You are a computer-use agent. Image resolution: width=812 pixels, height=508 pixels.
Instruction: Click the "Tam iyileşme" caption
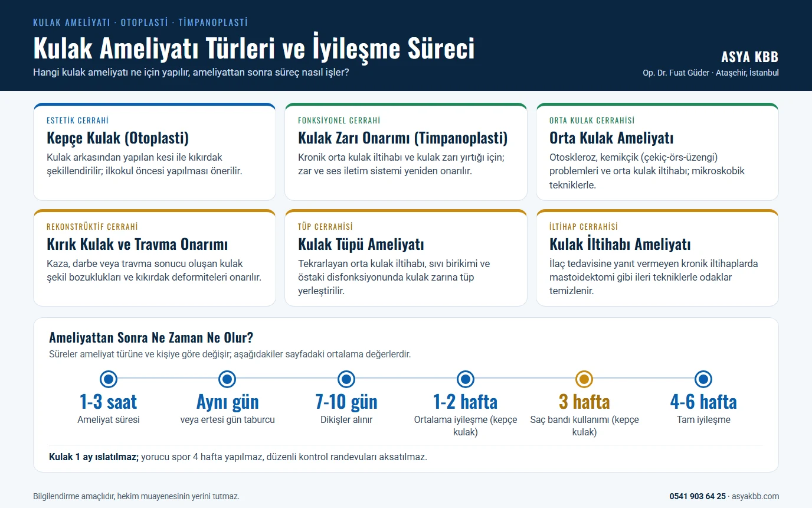coord(703,420)
